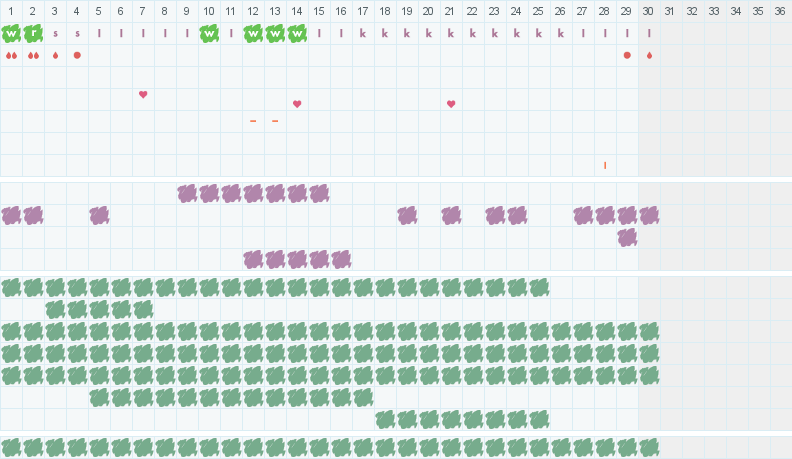
Task: Select the day 31 column header
Action: coord(671,11)
